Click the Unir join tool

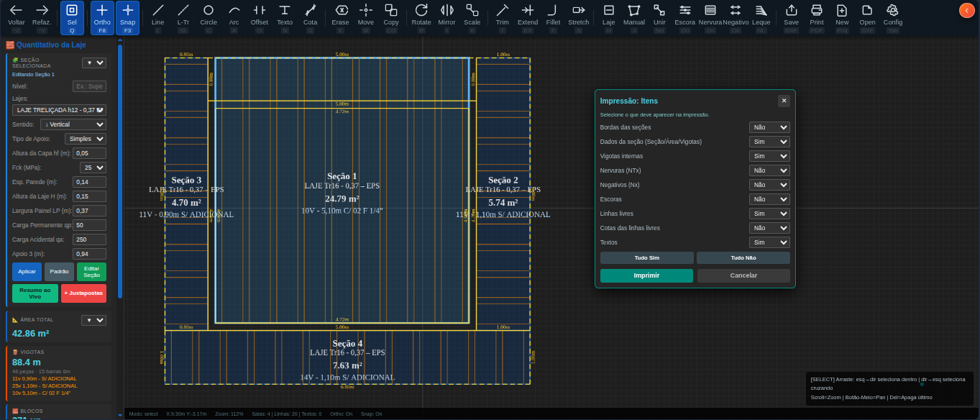click(x=659, y=18)
